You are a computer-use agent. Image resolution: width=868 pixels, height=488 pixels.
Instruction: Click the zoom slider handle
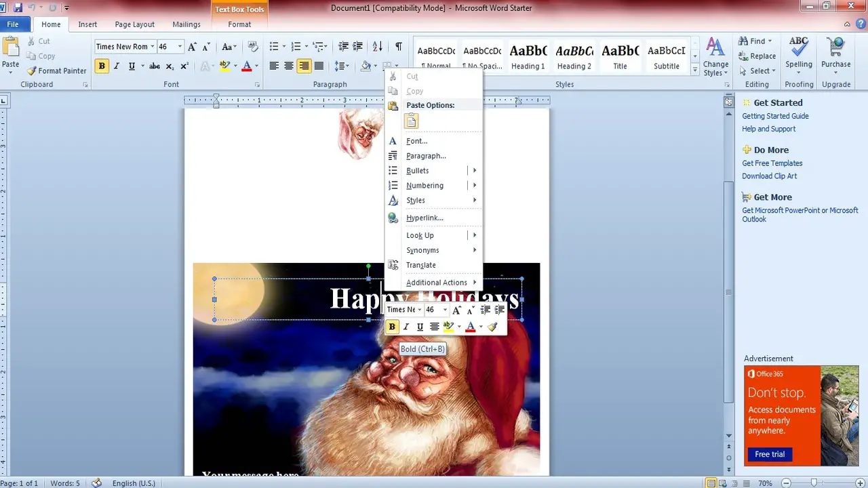point(814,483)
